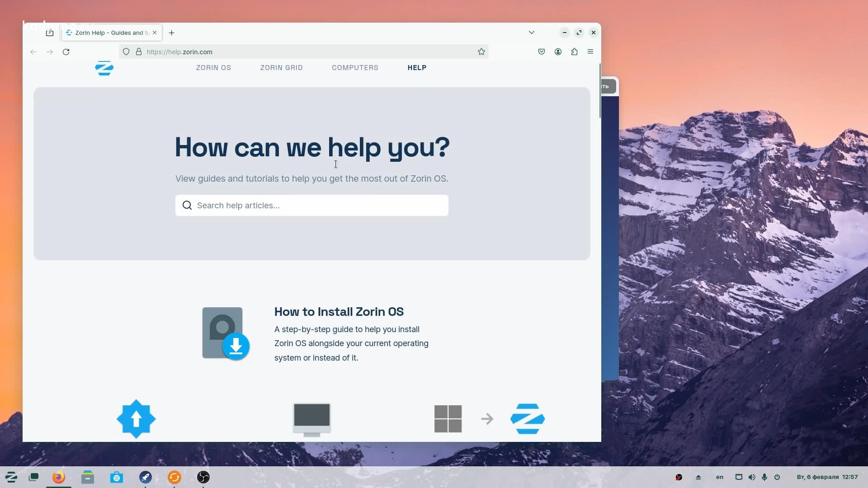This screenshot has width=868, height=488.
Task: Open the ZORIN OS nav item
Action: (x=213, y=68)
